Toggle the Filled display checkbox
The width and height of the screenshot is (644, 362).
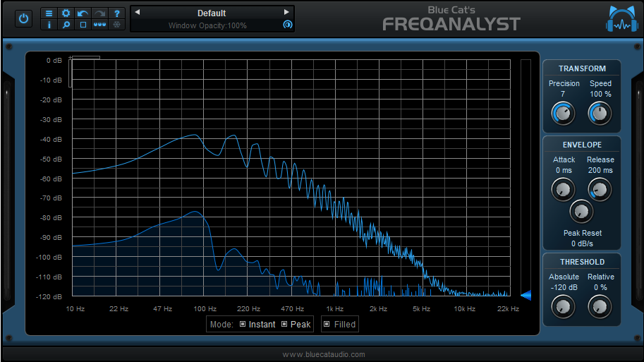[x=327, y=324]
